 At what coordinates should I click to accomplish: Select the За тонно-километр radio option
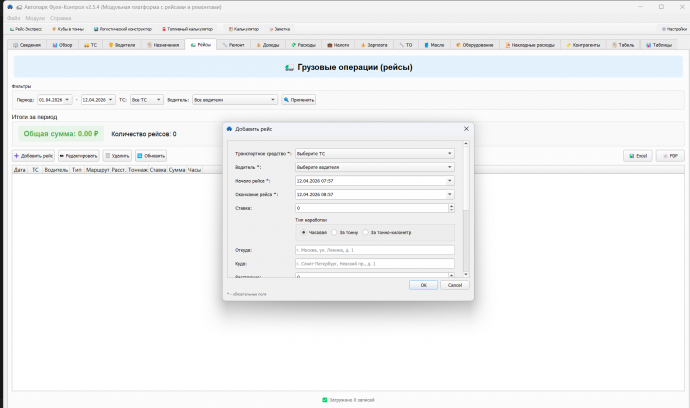point(387,232)
